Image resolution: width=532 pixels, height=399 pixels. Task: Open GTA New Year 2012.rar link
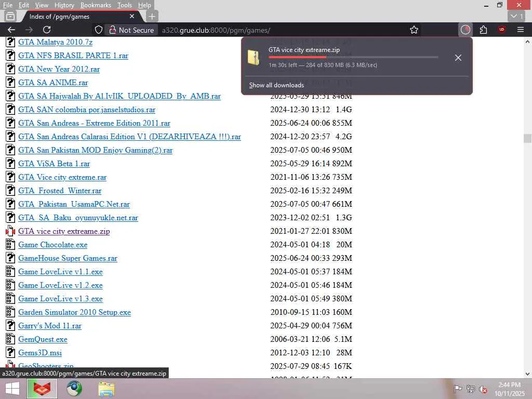pos(59,69)
